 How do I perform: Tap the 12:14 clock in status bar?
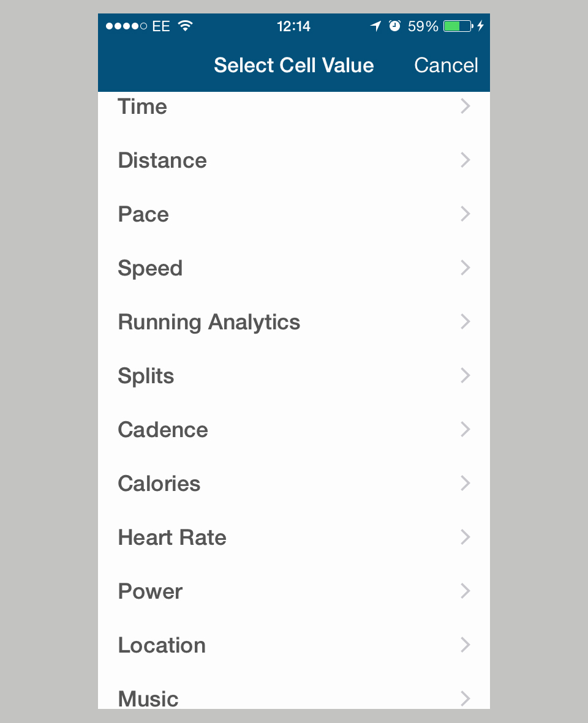(293, 26)
